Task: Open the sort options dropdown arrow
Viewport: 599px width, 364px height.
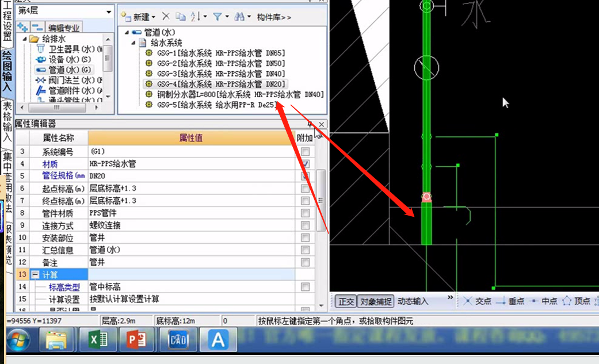Action: click(205, 17)
